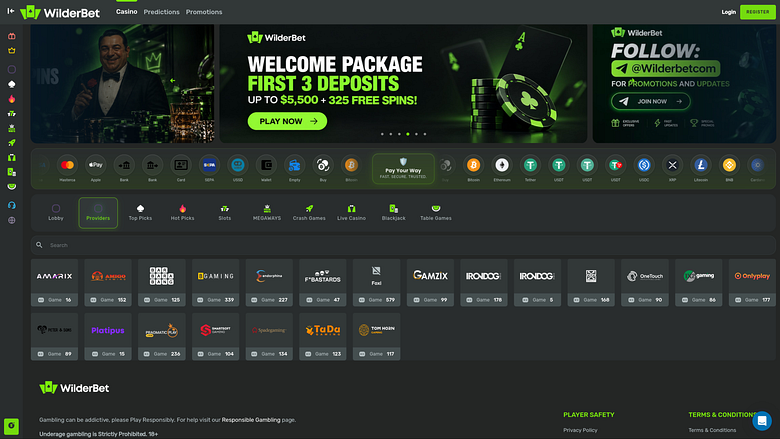780x439 pixels.
Task: Choose the Tether crypto icon
Action: click(x=530, y=165)
